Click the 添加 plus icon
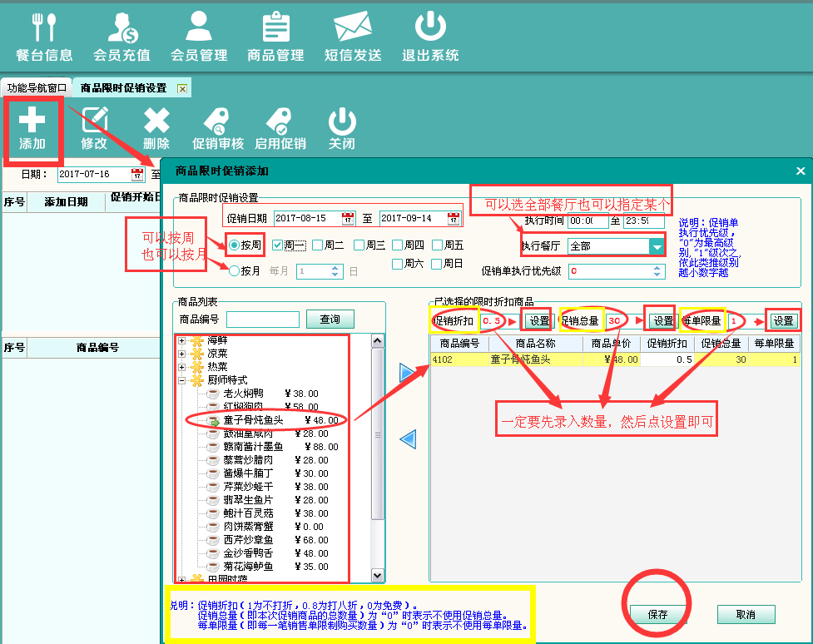Image resolution: width=813 pixels, height=644 pixels. pyautogui.click(x=32, y=129)
